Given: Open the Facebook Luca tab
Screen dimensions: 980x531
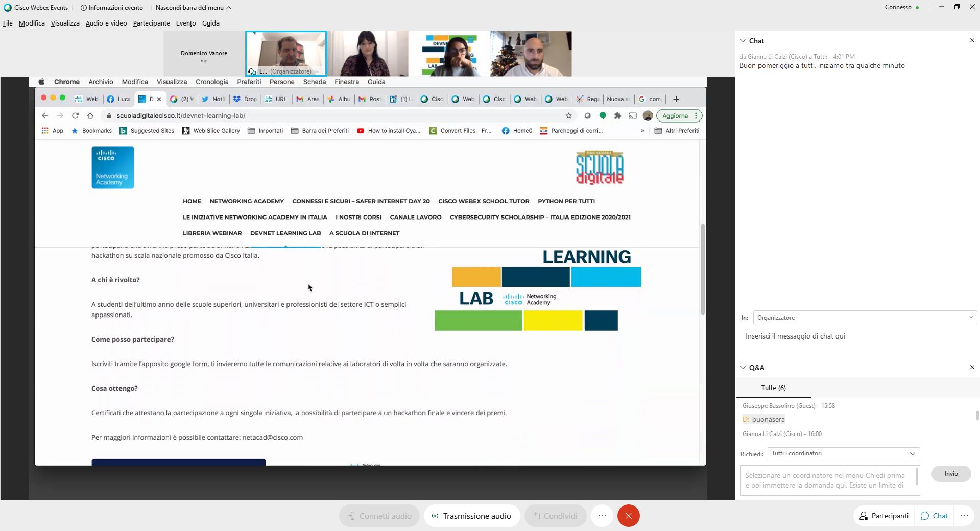Looking at the screenshot, I should pos(119,99).
